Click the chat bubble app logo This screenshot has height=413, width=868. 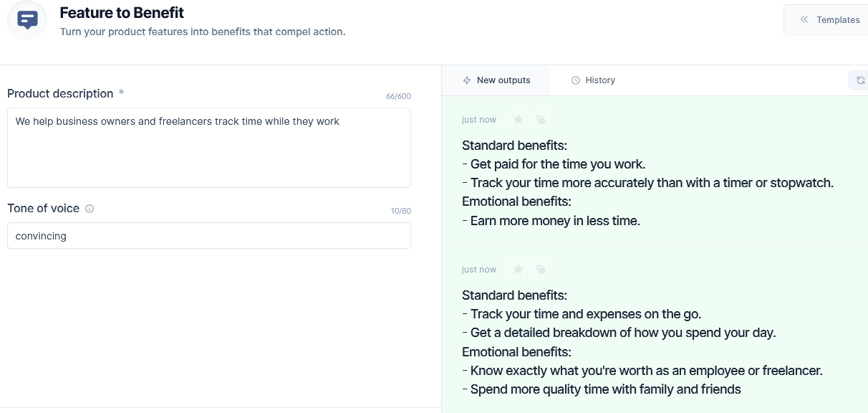coord(26,19)
